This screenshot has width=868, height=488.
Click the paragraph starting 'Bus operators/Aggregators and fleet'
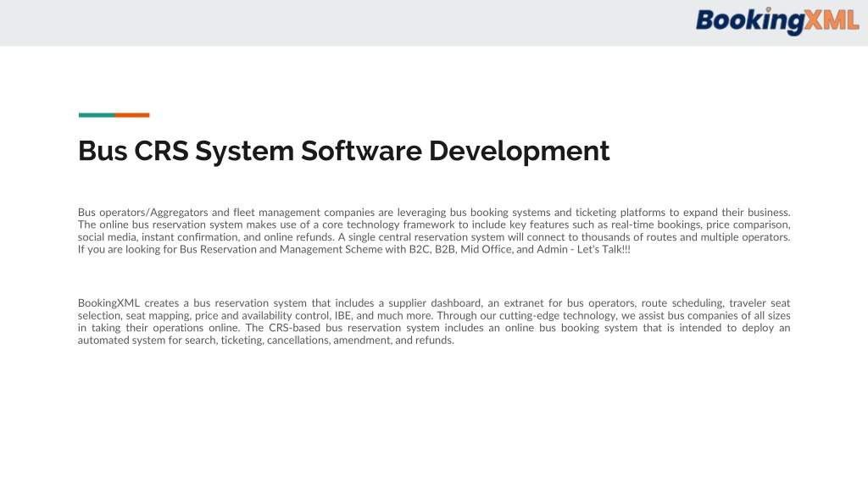(434, 230)
